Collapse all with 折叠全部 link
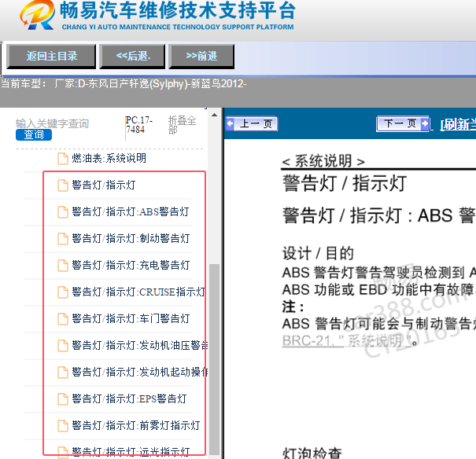This screenshot has height=459, width=476. pyautogui.click(x=182, y=125)
